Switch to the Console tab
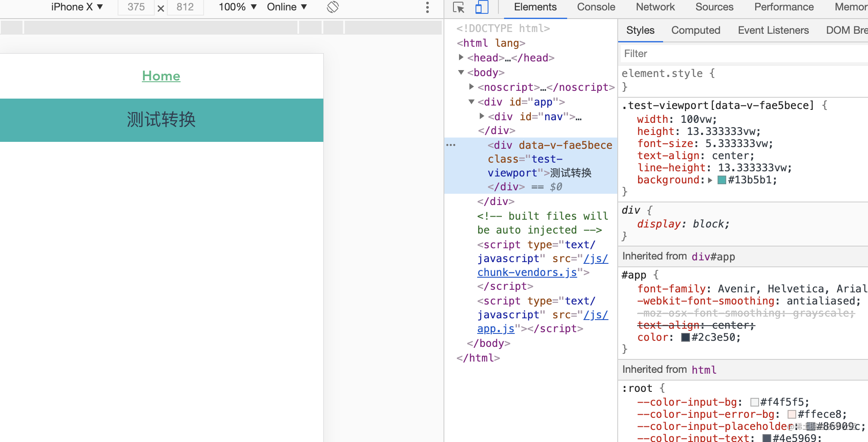Screen dimensions: 868x442 [x=596, y=7]
